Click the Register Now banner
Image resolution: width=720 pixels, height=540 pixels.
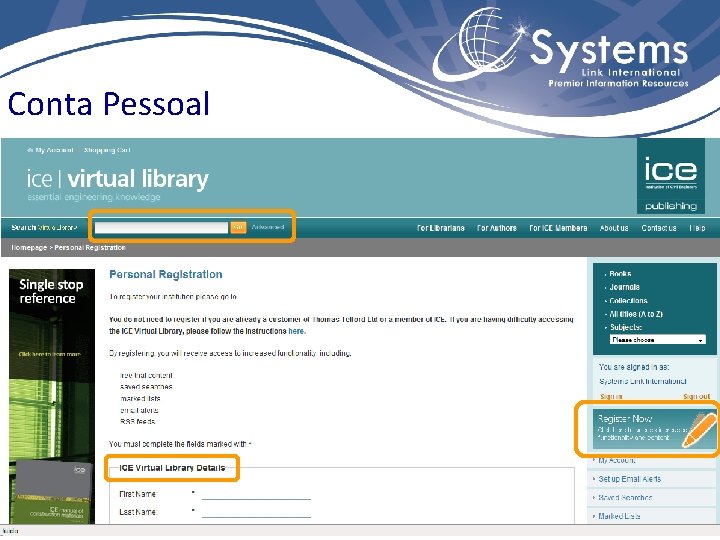pyautogui.click(x=655, y=429)
